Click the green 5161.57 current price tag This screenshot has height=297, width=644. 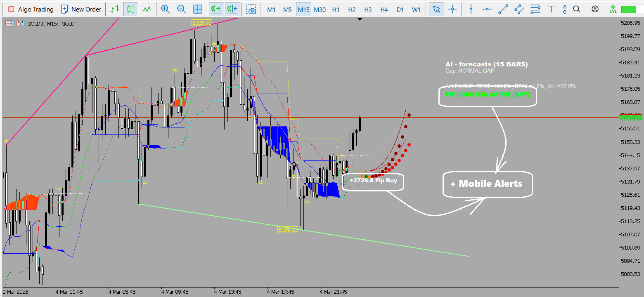pyautogui.click(x=630, y=118)
